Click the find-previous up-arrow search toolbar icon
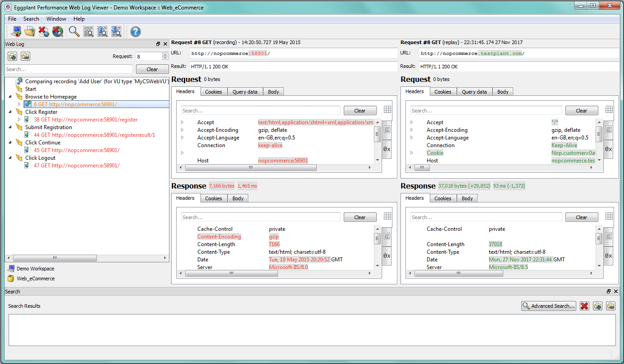The height and width of the screenshot is (364, 624). click(102, 31)
